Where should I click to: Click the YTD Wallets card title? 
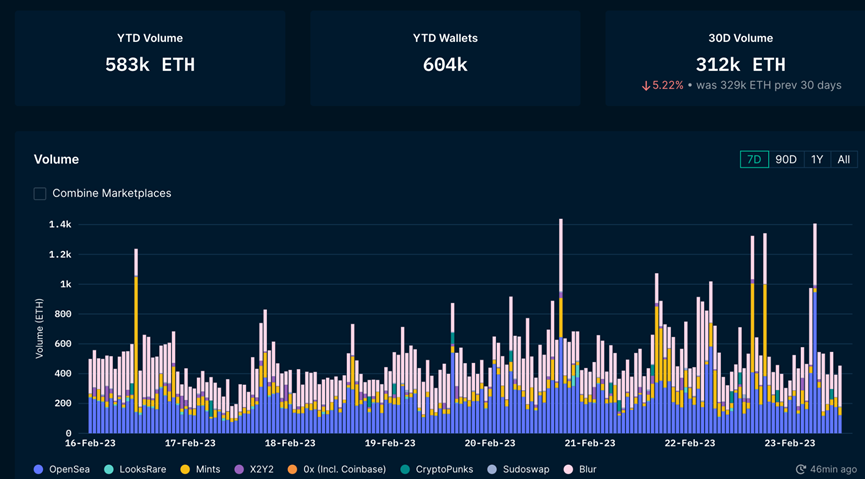[445, 39]
